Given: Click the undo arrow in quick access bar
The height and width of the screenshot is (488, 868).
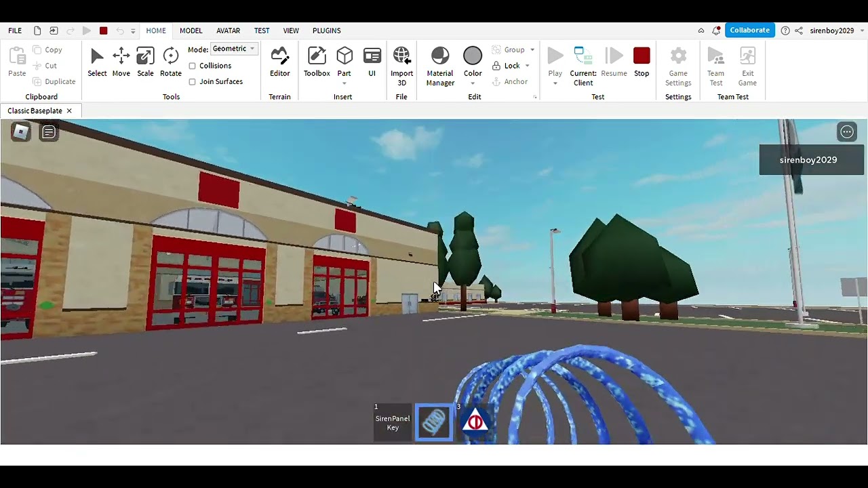Looking at the screenshot, I should [x=120, y=30].
